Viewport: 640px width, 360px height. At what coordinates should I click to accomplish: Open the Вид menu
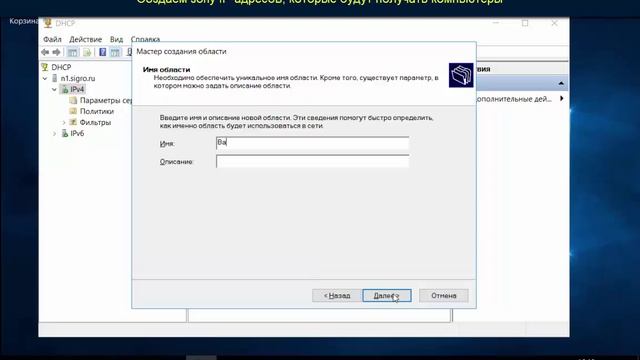116,39
